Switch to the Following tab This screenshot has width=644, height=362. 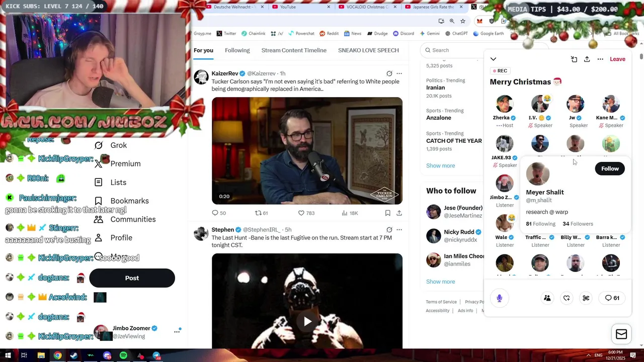[237, 50]
